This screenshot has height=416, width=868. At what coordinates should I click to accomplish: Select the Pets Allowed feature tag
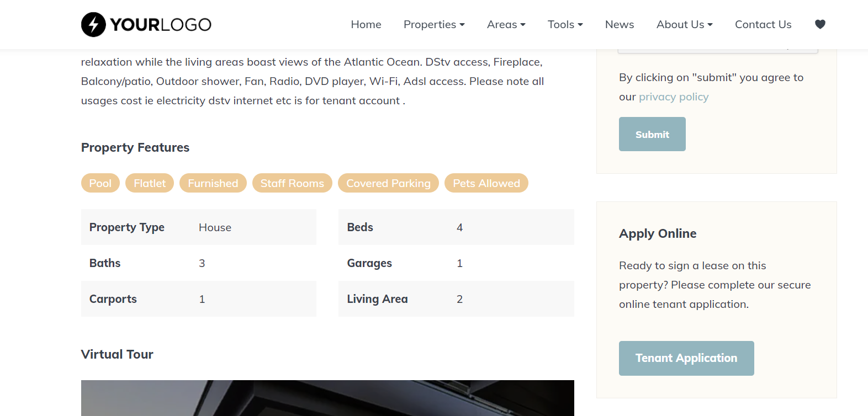[486, 183]
